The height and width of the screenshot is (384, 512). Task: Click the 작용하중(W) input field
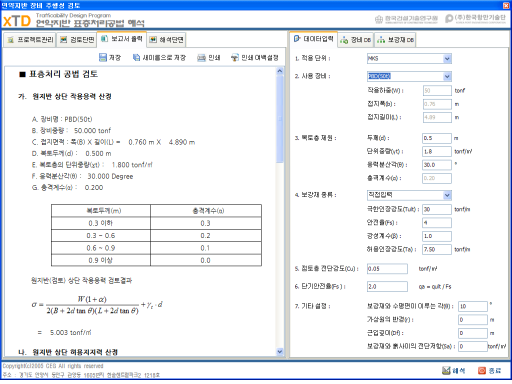pos(437,90)
